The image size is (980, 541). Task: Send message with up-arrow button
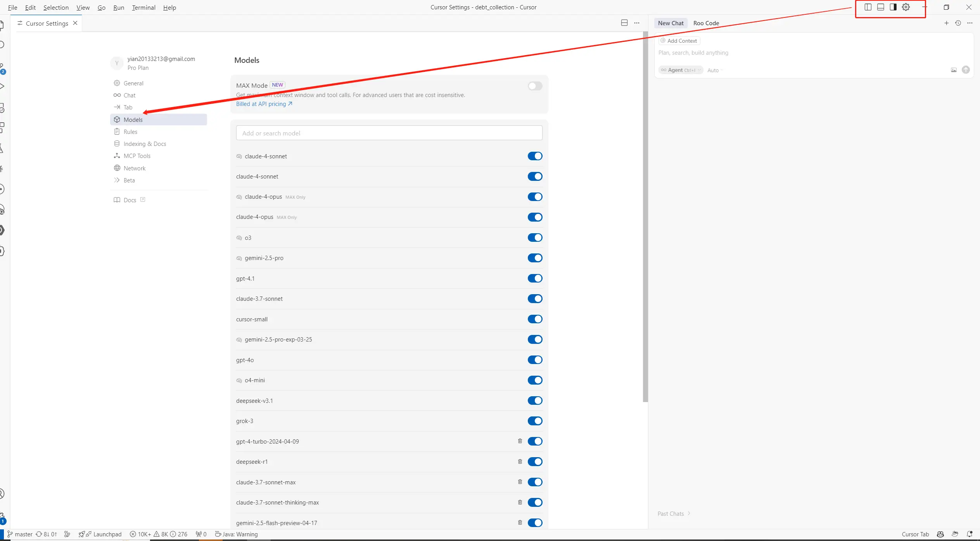[966, 70]
